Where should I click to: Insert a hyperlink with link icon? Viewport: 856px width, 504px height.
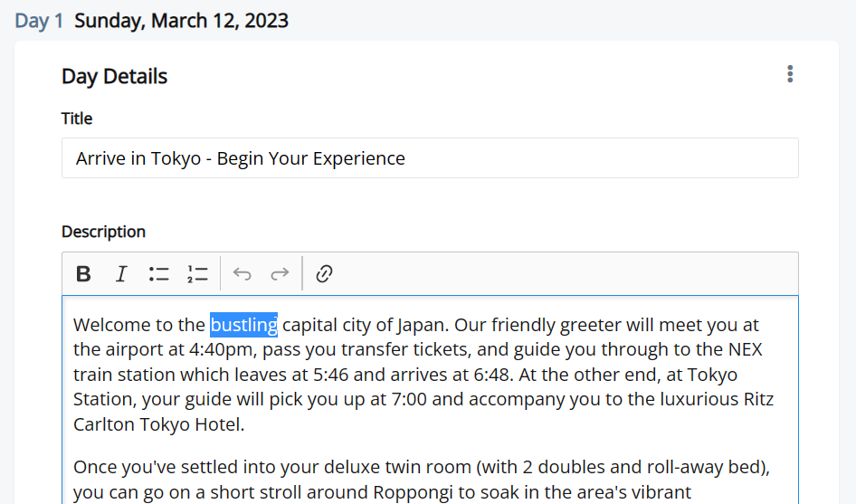coord(324,273)
